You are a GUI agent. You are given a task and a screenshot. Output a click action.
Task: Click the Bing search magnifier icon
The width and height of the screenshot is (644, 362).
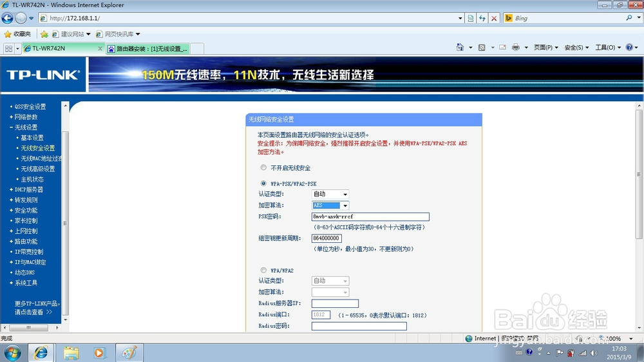click(629, 18)
